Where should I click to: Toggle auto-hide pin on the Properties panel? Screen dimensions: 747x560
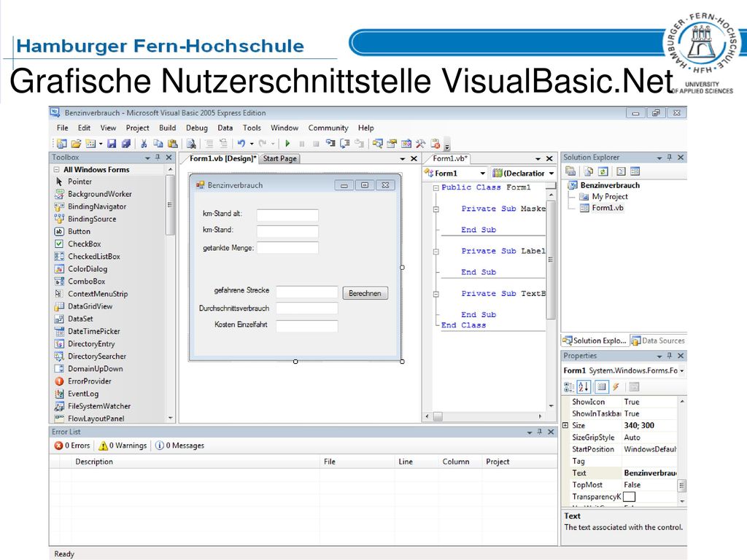pos(670,356)
